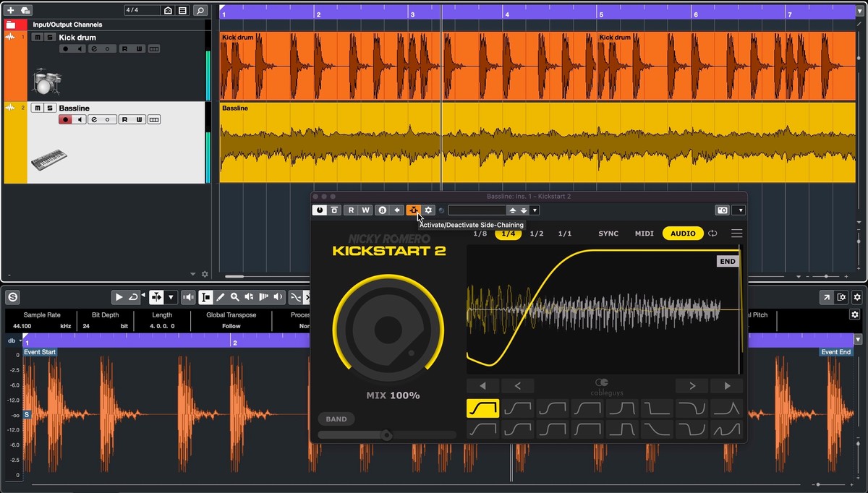The height and width of the screenshot is (493, 868).
Task: Select the Zoom magnifier tool in sample editor
Action: coord(235,297)
